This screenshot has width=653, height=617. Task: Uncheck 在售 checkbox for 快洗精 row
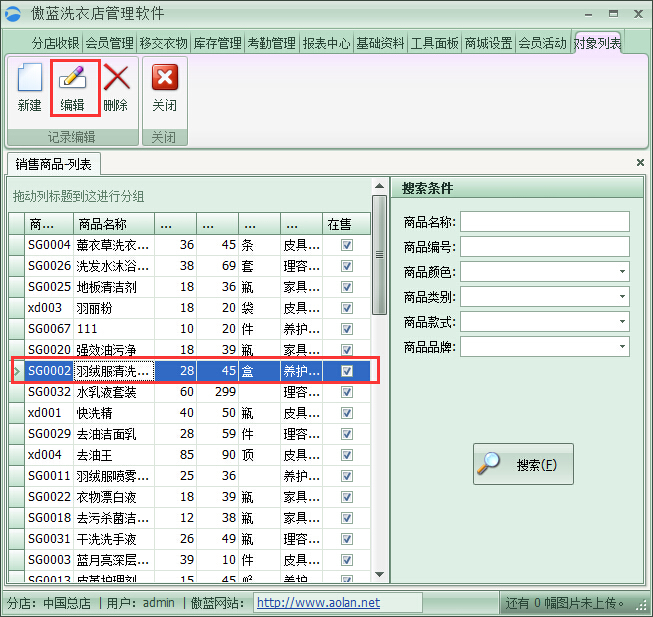347,413
